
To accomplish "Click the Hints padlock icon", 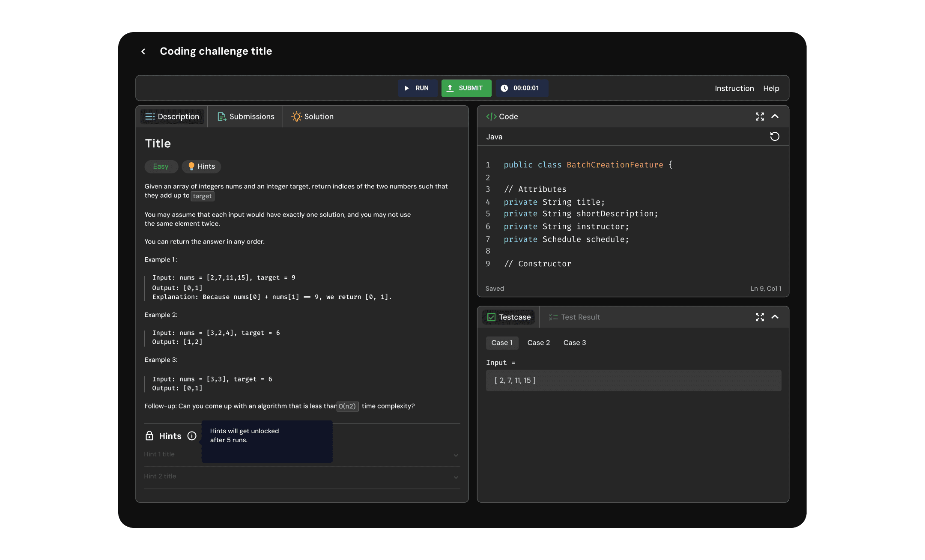I will click(149, 436).
